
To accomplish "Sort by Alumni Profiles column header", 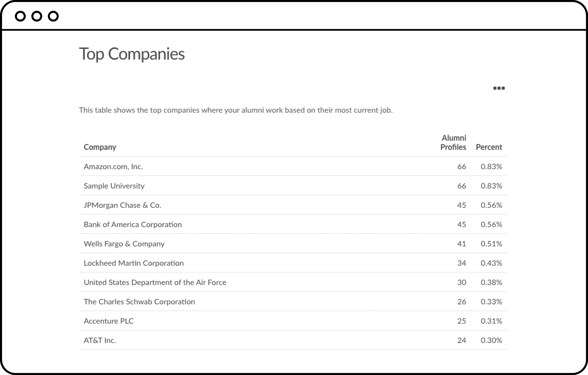I will 453,143.
